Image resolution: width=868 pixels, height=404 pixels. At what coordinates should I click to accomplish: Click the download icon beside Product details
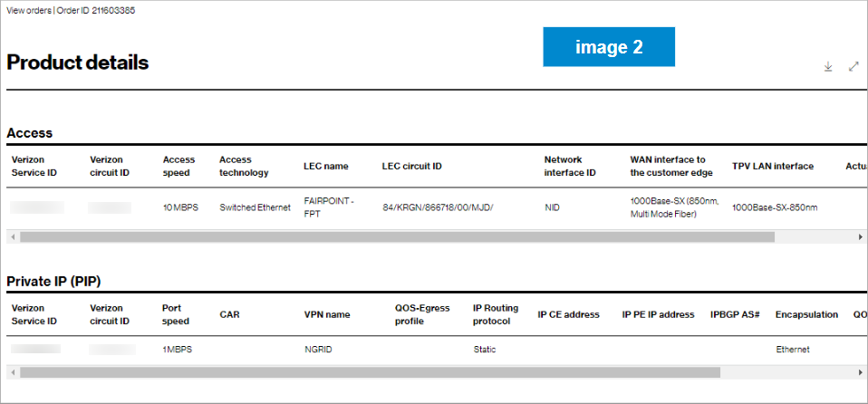point(828,66)
